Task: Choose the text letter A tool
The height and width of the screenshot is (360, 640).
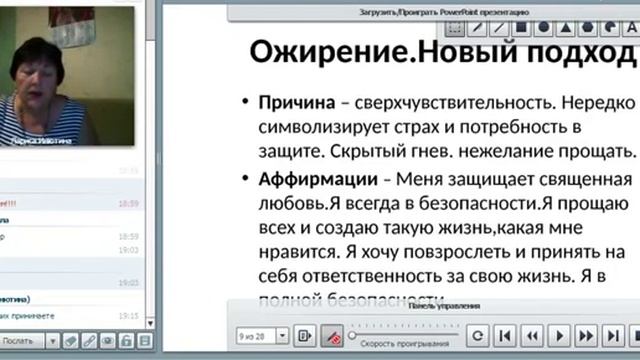Action: [631, 28]
